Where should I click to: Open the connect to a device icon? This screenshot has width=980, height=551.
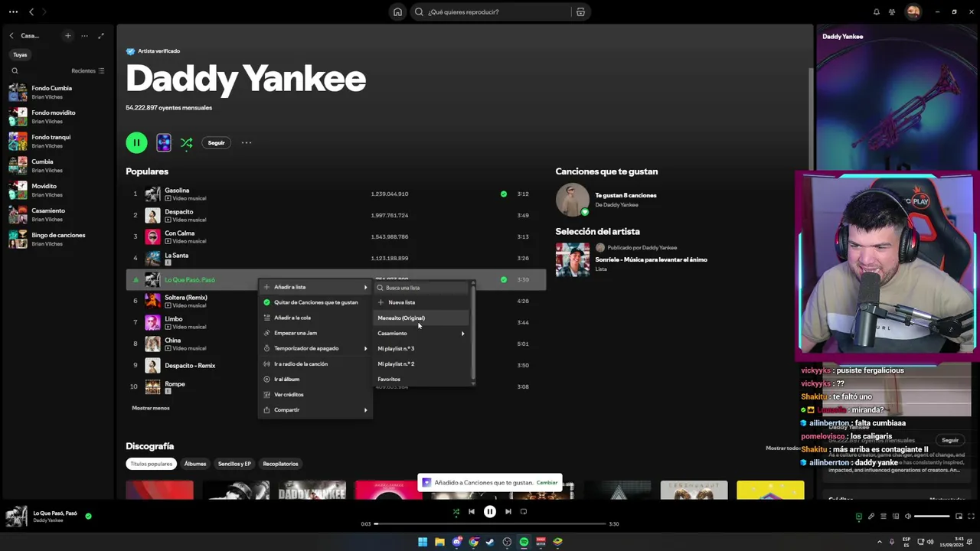point(895,516)
